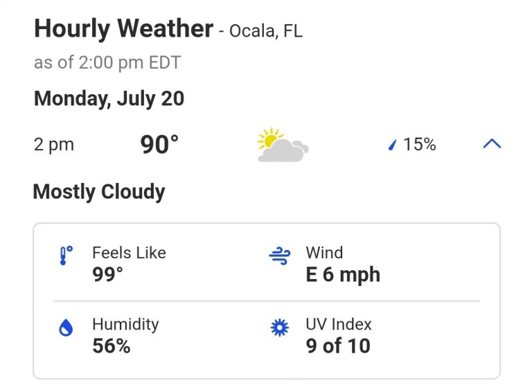Click the Monday, July 20 date heading

point(109,98)
